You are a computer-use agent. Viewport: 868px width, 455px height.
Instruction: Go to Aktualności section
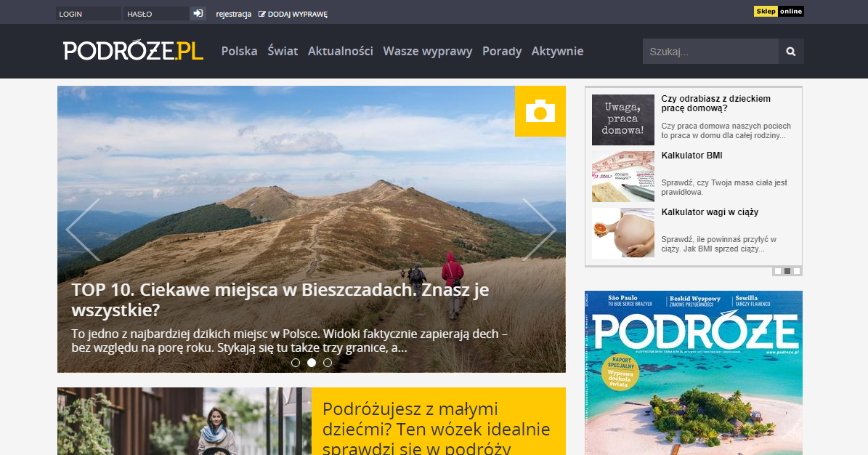pyautogui.click(x=341, y=51)
